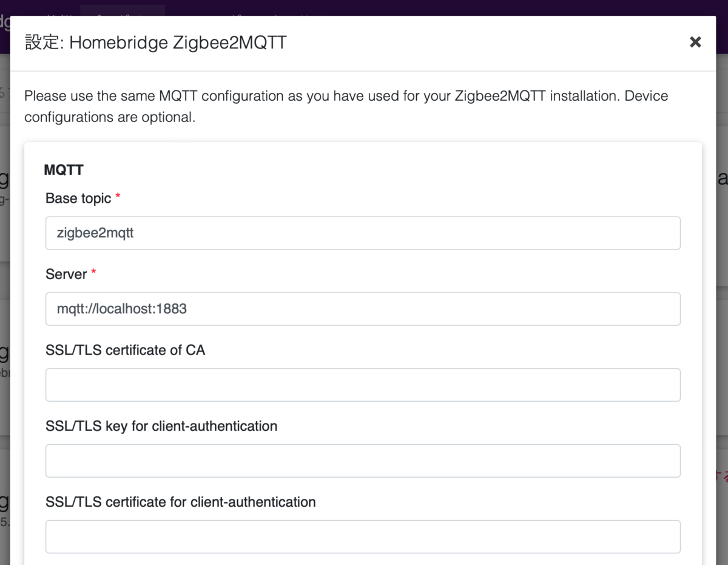Image resolution: width=728 pixels, height=565 pixels.
Task: Click the dialog title "設定: Homebridge Zigbee2MQTT"
Action: pyautogui.click(x=155, y=43)
